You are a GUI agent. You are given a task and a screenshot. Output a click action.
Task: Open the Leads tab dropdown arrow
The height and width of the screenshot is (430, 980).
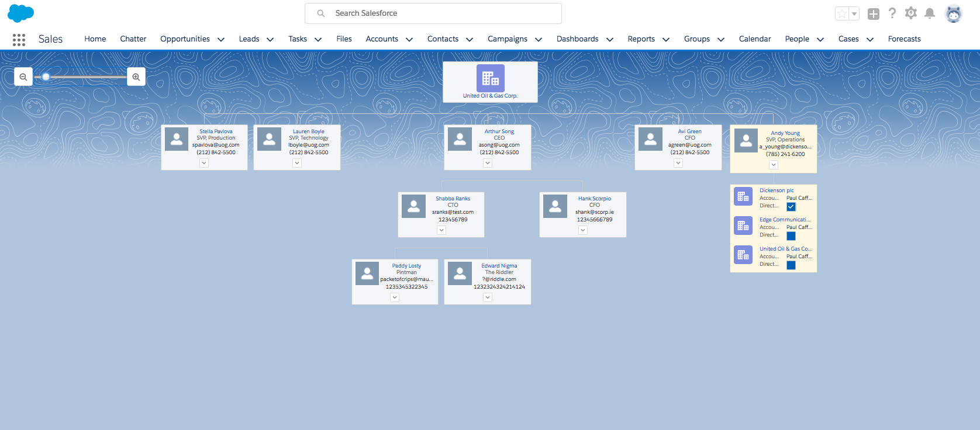tap(270, 39)
